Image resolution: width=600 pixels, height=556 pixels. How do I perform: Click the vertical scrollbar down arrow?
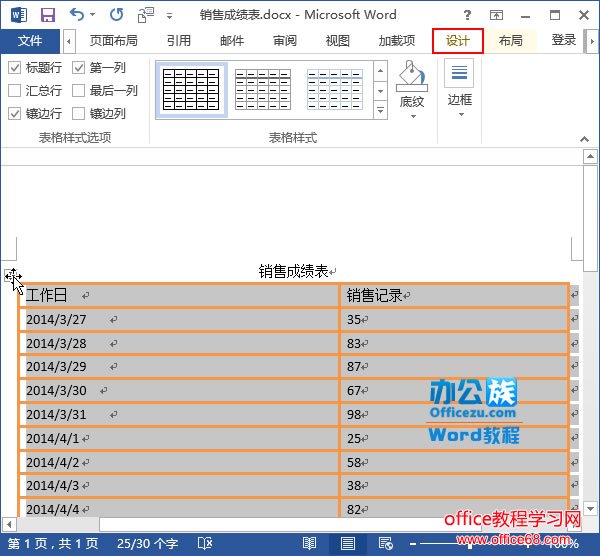[590, 509]
